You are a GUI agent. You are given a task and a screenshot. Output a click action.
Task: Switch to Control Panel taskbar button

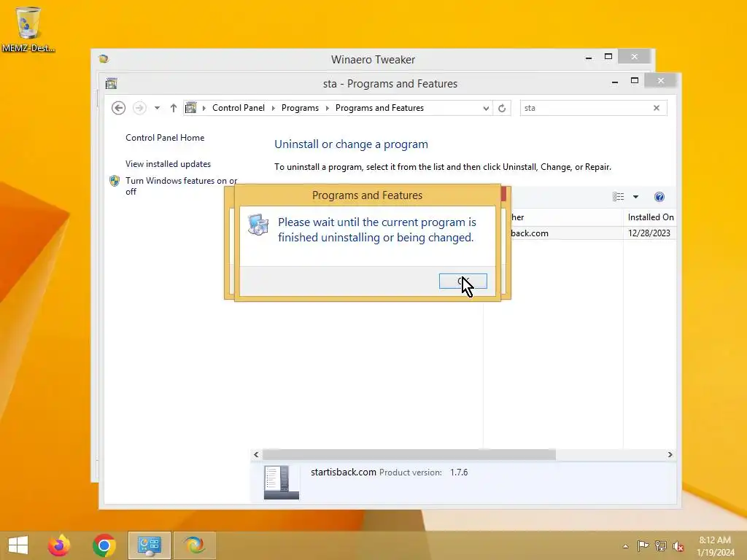point(150,545)
